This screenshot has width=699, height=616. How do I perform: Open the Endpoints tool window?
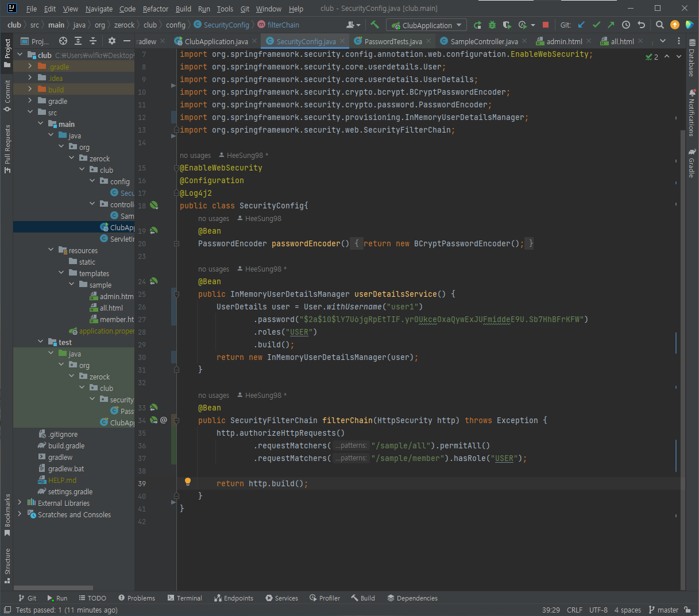pos(234,598)
